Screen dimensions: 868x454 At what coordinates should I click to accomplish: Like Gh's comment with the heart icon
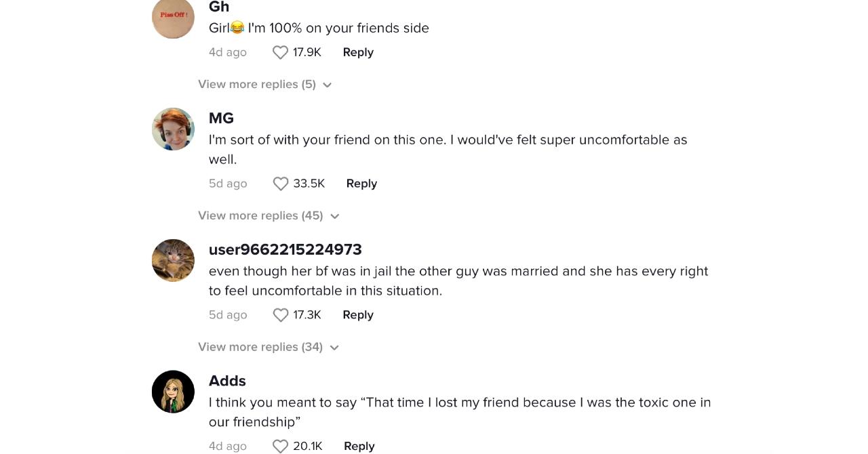[x=280, y=52]
